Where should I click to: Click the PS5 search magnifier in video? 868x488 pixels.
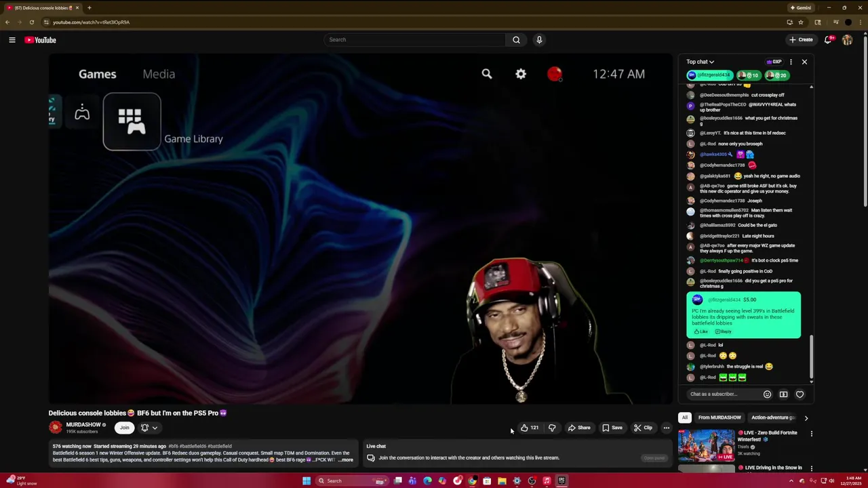(487, 74)
